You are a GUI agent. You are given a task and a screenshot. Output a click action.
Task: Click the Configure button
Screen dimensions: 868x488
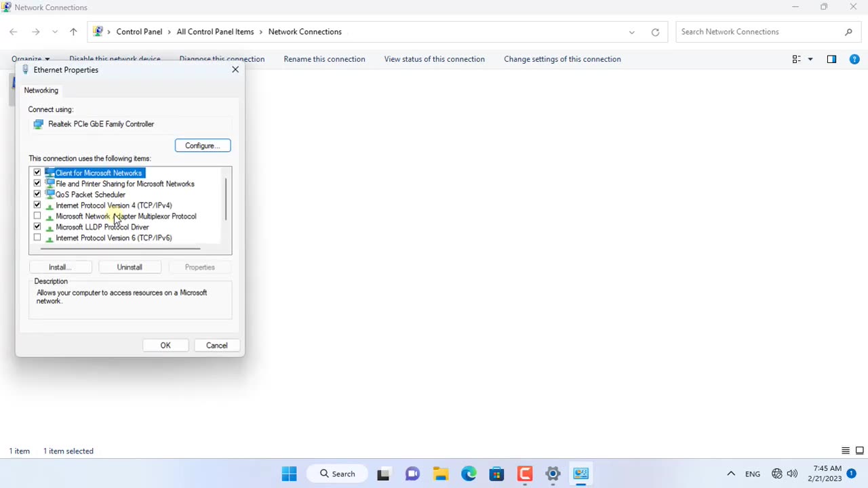tap(203, 146)
